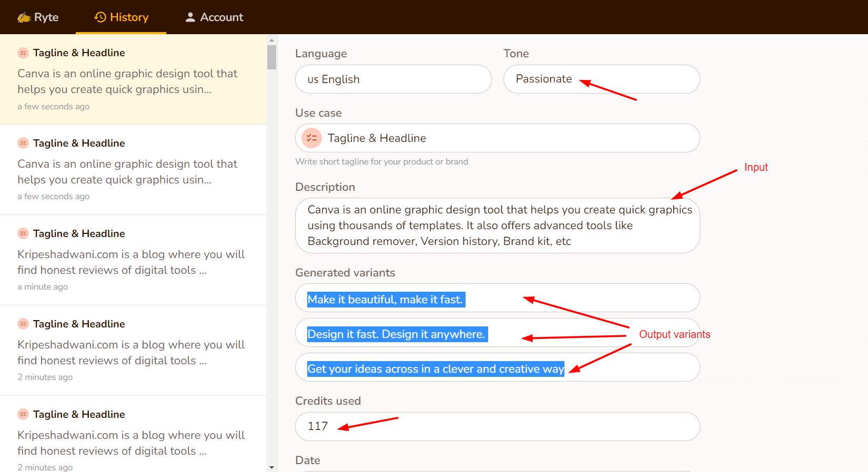Click the history list scroll up arrow
Image resolution: width=868 pixels, height=472 pixels.
click(271, 40)
